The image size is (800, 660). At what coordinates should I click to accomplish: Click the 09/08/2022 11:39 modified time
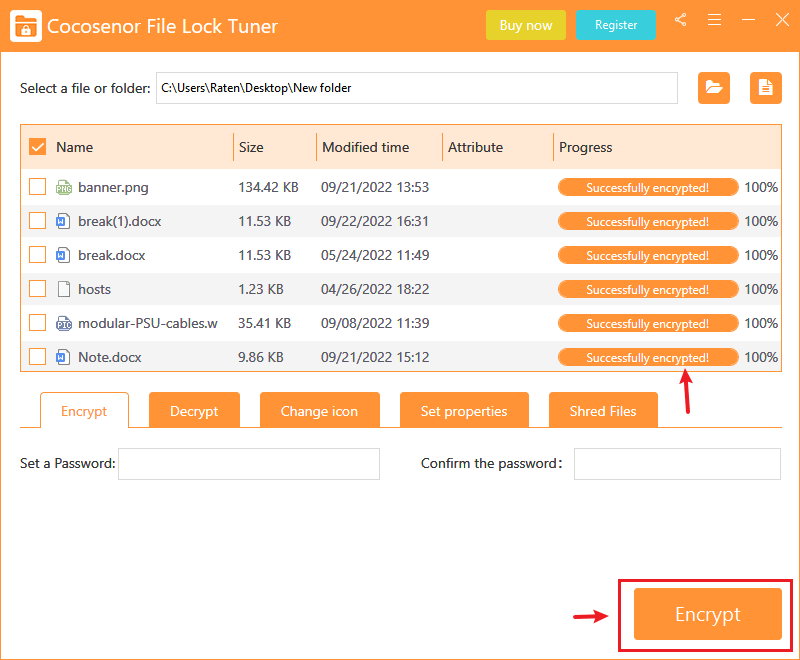point(375,323)
